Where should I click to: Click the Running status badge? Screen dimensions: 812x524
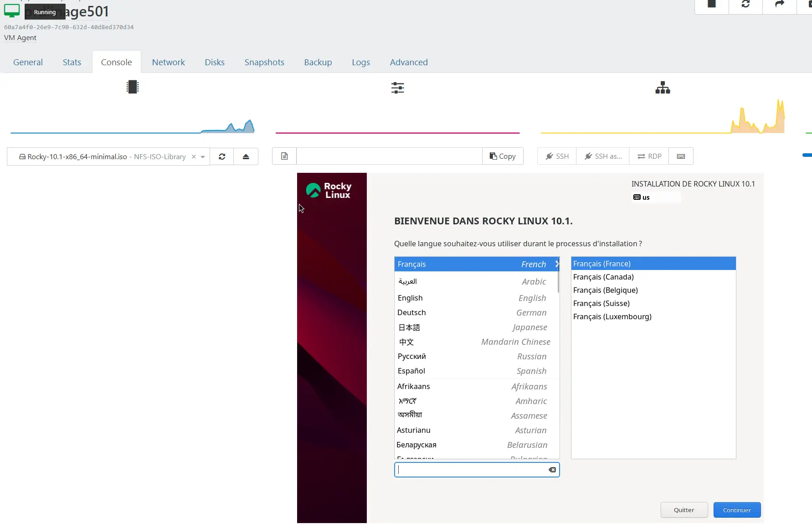click(x=45, y=12)
